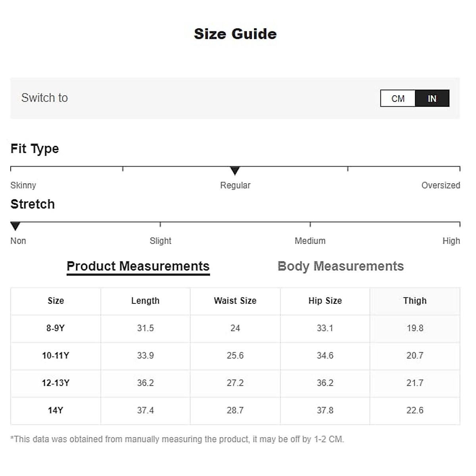Click the Thigh column header
Screen dimensions: 476x476
(415, 301)
